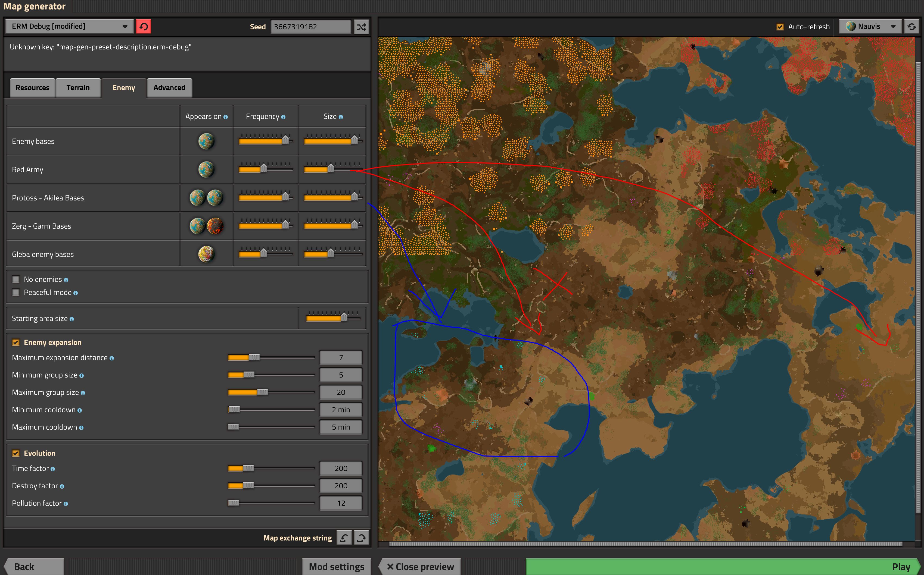924x575 pixels.
Task: Click info icon beside Minimum cooldown
Action: tap(80, 410)
